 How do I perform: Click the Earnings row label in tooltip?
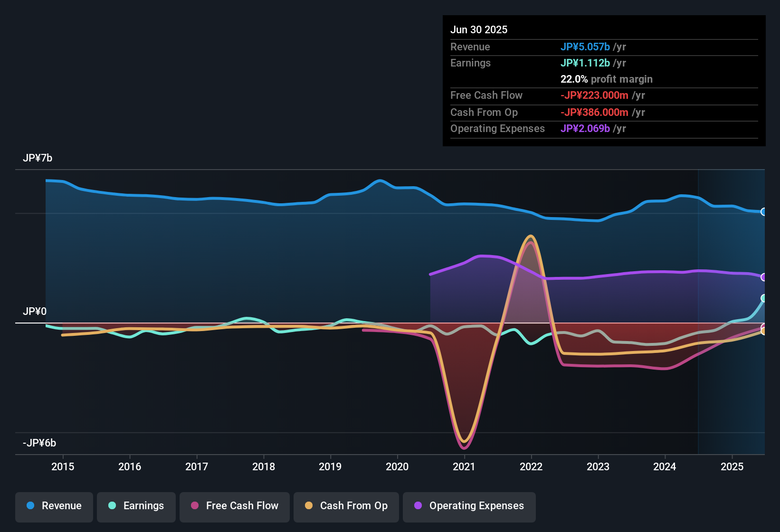tap(470, 63)
